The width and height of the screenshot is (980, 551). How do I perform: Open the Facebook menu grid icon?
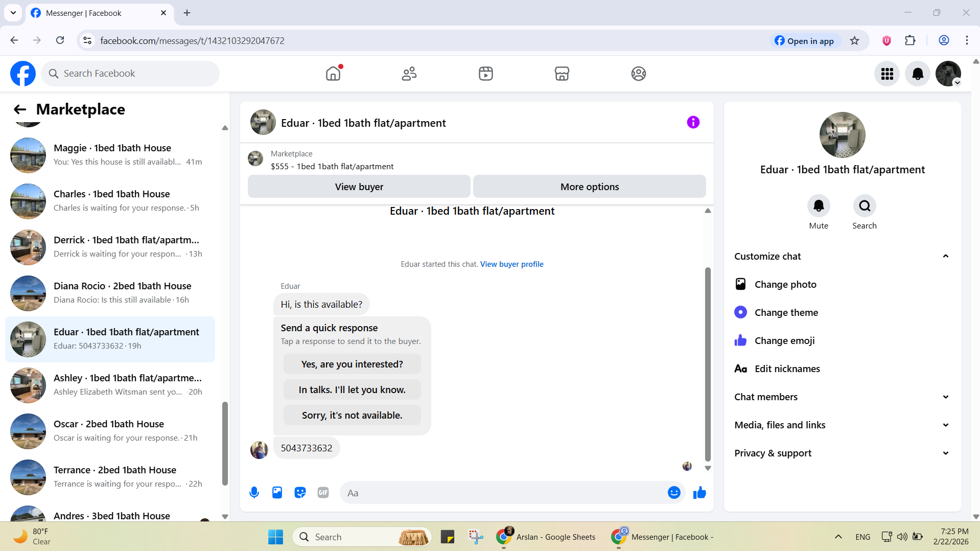(x=887, y=74)
